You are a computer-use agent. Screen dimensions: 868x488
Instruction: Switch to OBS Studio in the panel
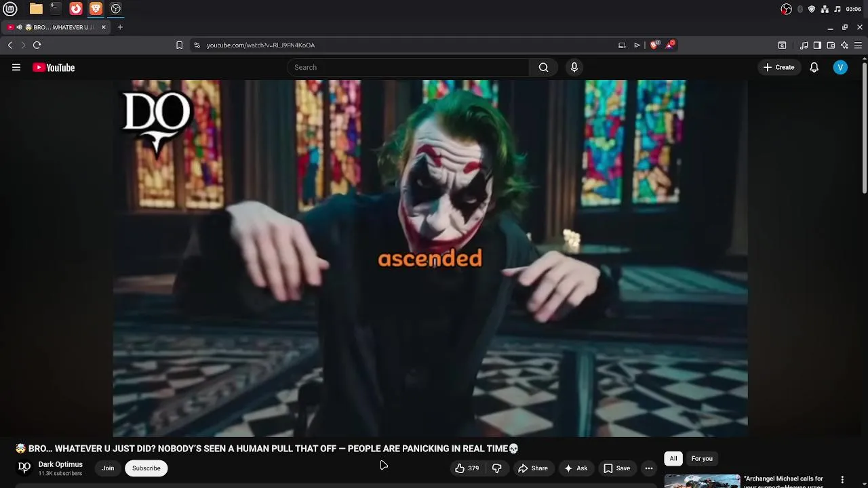(x=116, y=9)
